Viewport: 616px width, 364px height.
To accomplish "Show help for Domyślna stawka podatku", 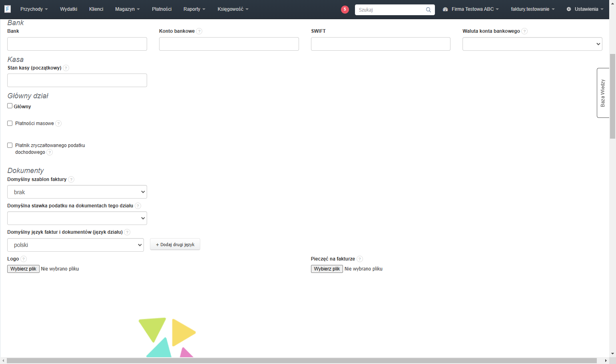I will [138, 206].
